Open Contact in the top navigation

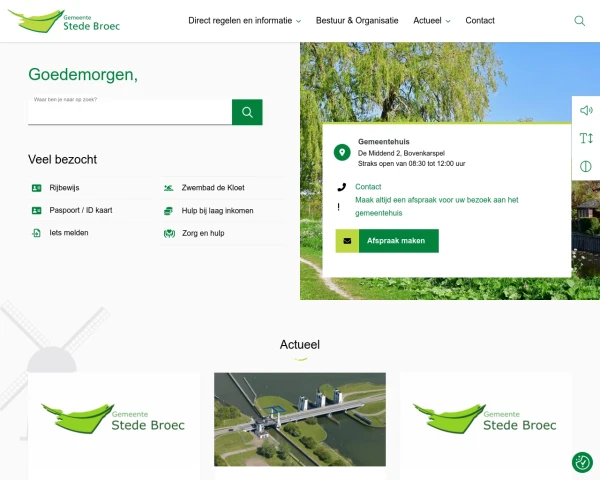480,21
